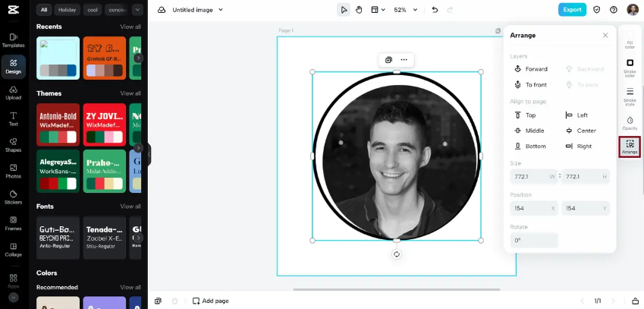Viewport: 644px width, 309px height.
Task: Open the Stickers panel
Action: (x=13, y=197)
